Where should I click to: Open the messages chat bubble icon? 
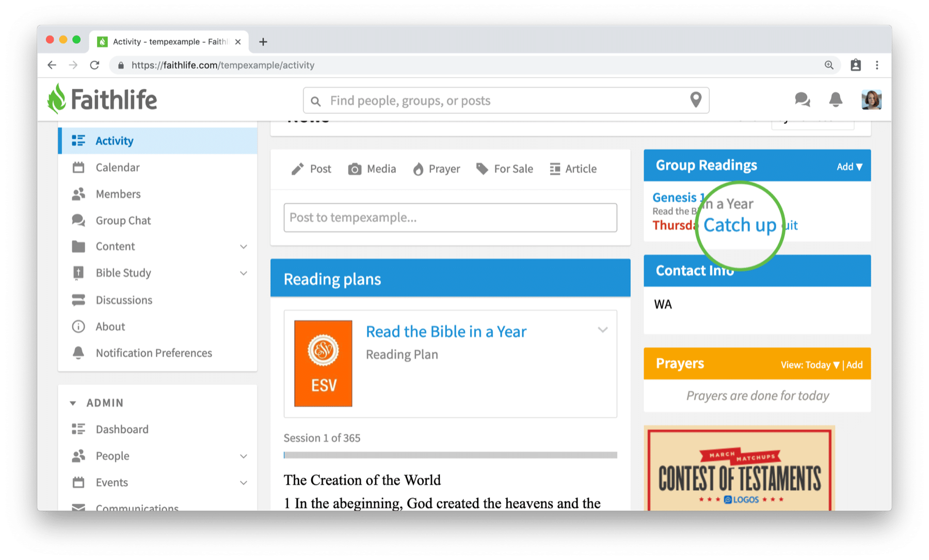pyautogui.click(x=802, y=100)
